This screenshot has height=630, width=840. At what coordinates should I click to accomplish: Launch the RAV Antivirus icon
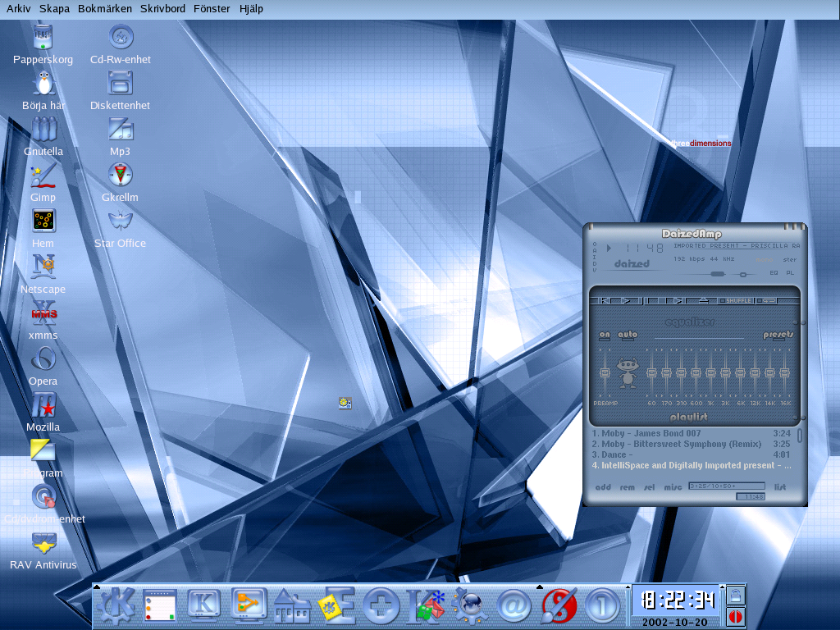point(43,543)
